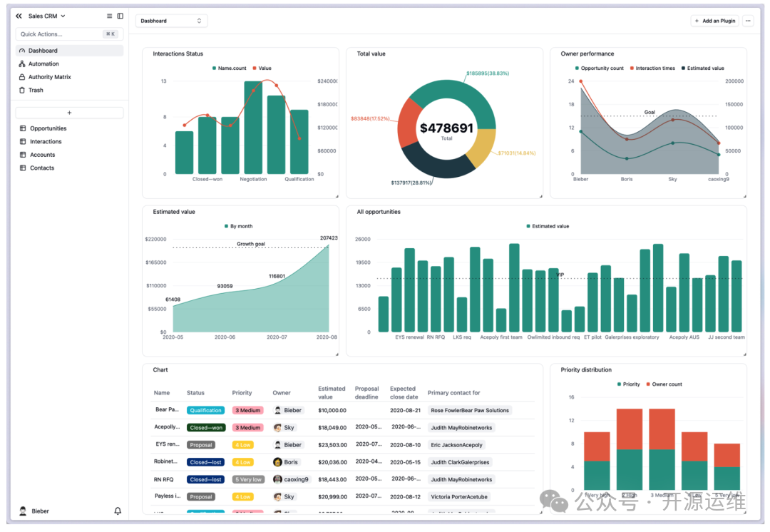Click the hamburger list icon beside Sales CRM
The image size is (770, 532).
pos(109,16)
